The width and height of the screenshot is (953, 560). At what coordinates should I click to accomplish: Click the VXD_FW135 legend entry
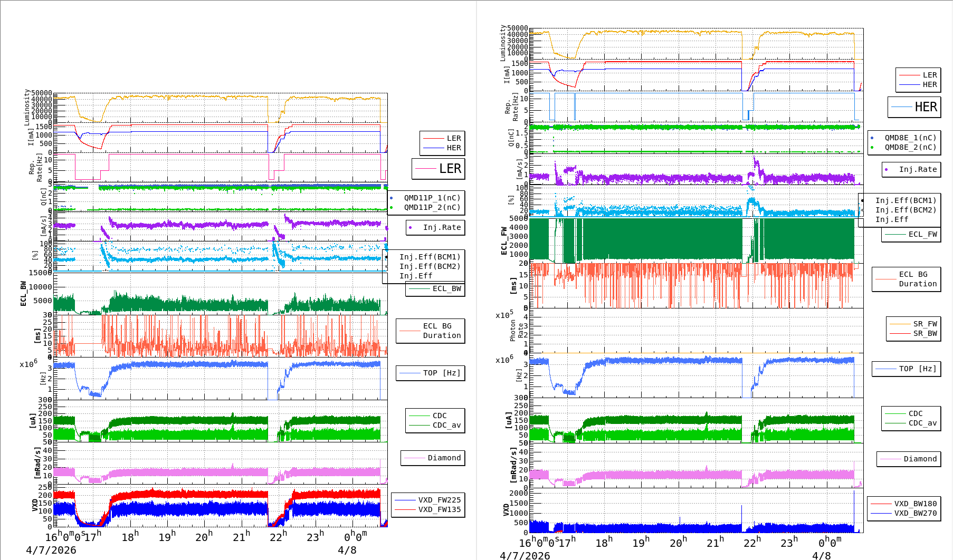pyautogui.click(x=439, y=509)
